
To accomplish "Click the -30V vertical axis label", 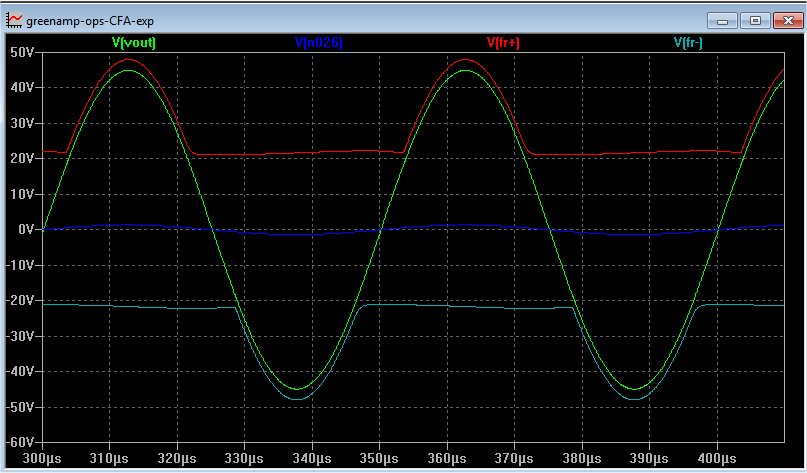I will click(x=20, y=336).
